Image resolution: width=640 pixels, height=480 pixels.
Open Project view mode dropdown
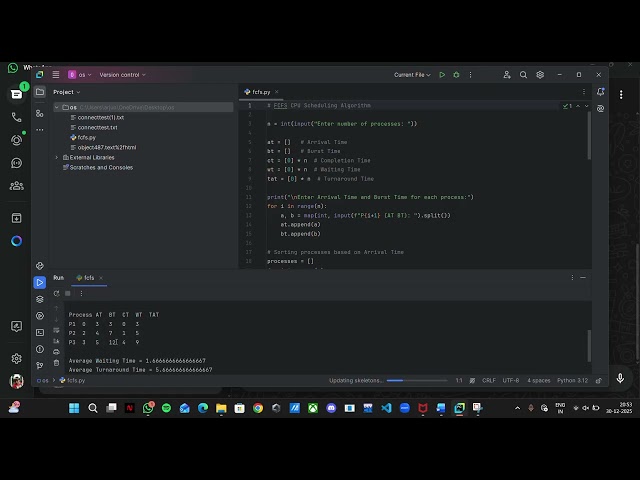(x=67, y=92)
